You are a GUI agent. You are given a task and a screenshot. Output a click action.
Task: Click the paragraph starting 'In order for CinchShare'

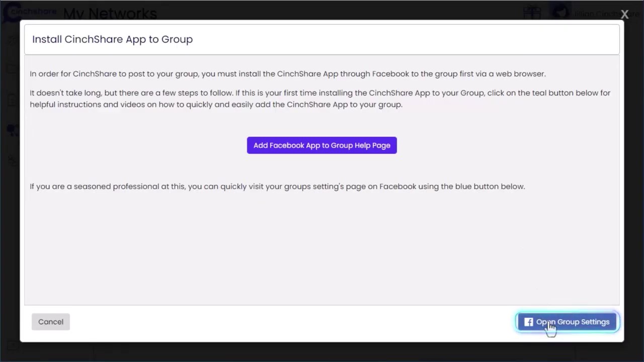(288, 74)
